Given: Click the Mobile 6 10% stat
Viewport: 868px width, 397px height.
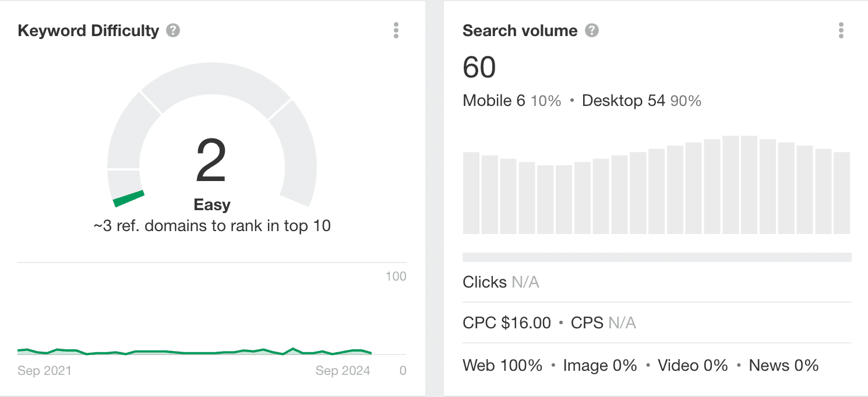Looking at the screenshot, I should [x=511, y=101].
